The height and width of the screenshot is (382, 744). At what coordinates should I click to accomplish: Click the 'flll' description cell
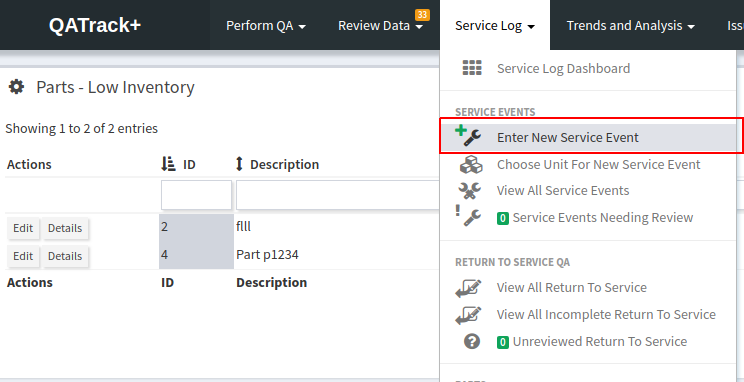(x=243, y=227)
